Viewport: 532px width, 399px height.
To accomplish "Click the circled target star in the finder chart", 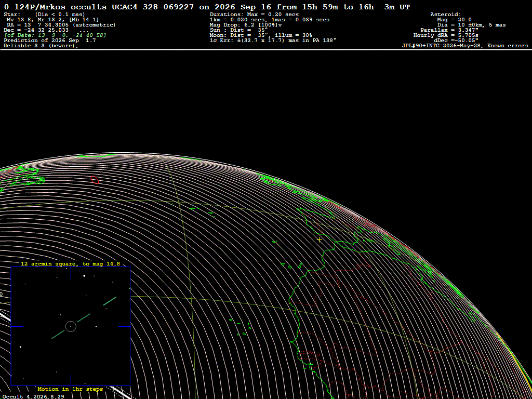I will coord(71,326).
